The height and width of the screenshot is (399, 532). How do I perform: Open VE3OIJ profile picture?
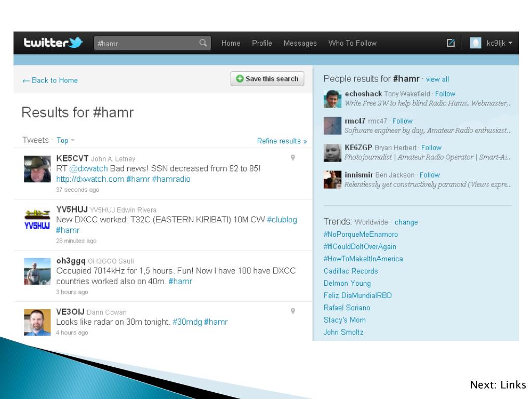click(37, 322)
